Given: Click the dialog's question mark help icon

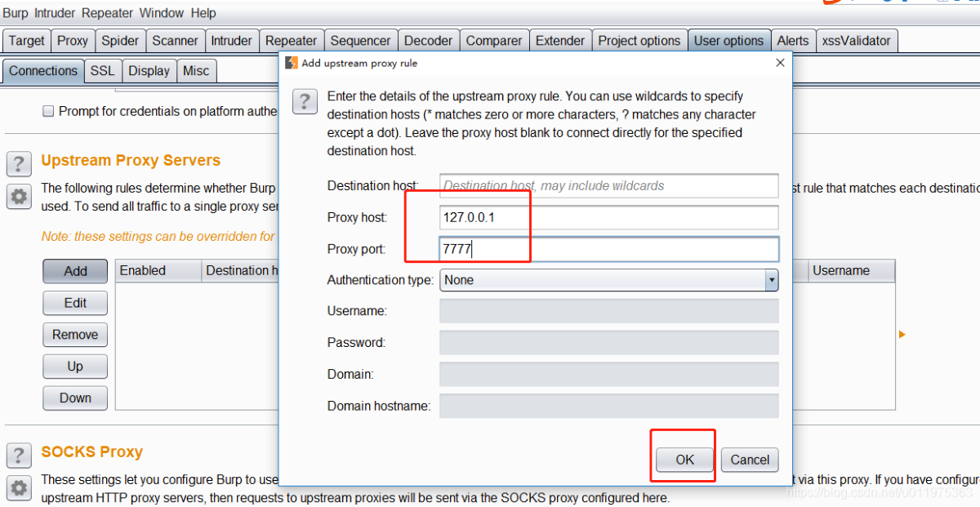Looking at the screenshot, I should pyautogui.click(x=305, y=101).
